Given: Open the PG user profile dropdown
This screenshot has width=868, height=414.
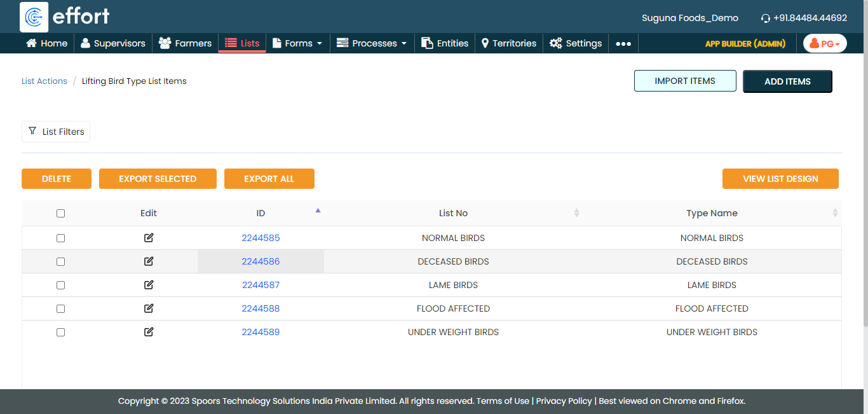Looking at the screenshot, I should pyautogui.click(x=825, y=43).
